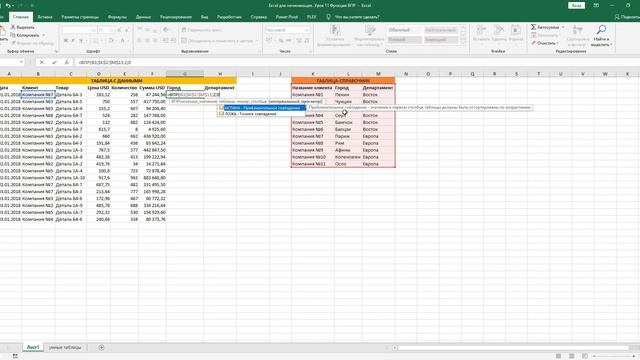Open Conditional Formatting menu
The width and height of the screenshot is (640, 360).
tap(336, 35)
